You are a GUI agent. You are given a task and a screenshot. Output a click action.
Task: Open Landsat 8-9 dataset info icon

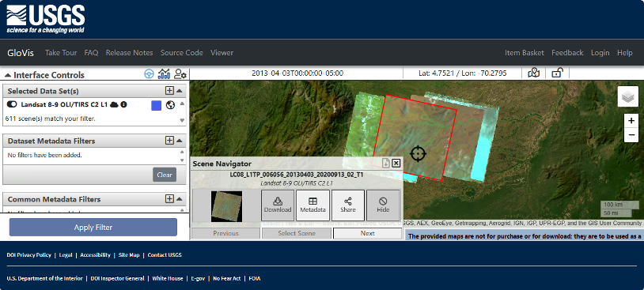123,104
